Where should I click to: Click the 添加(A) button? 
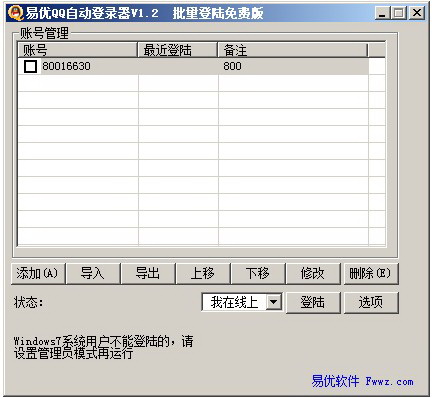[x=38, y=274]
